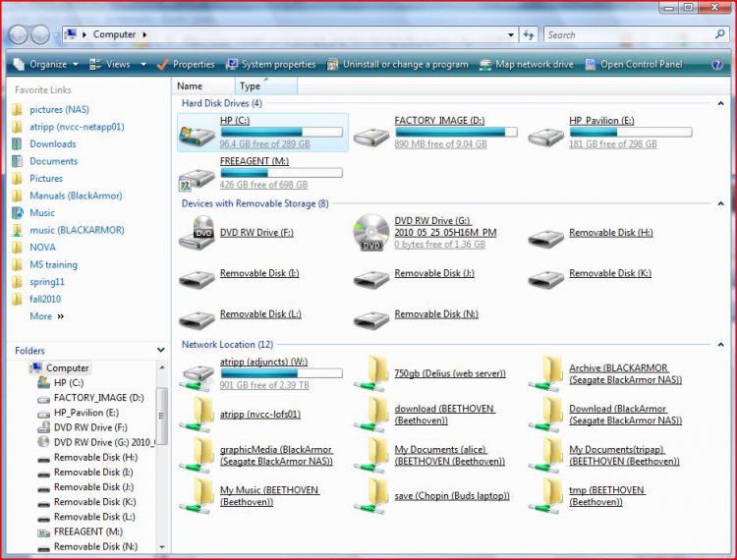Click Uninstall or change a program
Viewport: 737px width, 560px height.
(x=398, y=65)
